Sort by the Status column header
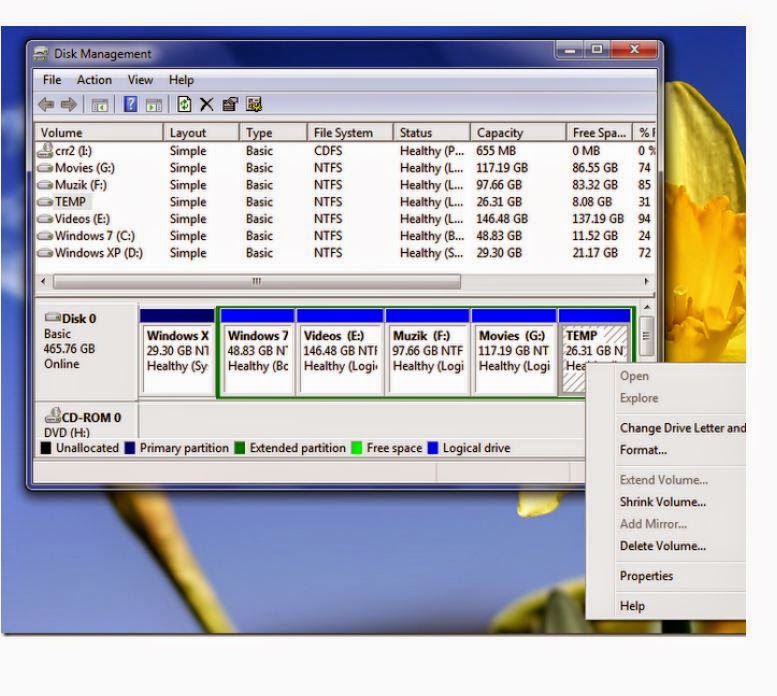This screenshot has height=696, width=777. (x=432, y=133)
